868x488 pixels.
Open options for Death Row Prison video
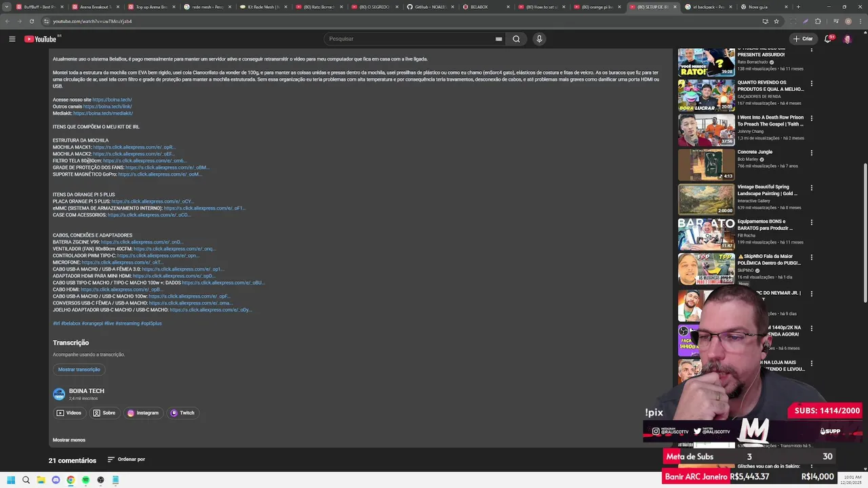pos(811,118)
